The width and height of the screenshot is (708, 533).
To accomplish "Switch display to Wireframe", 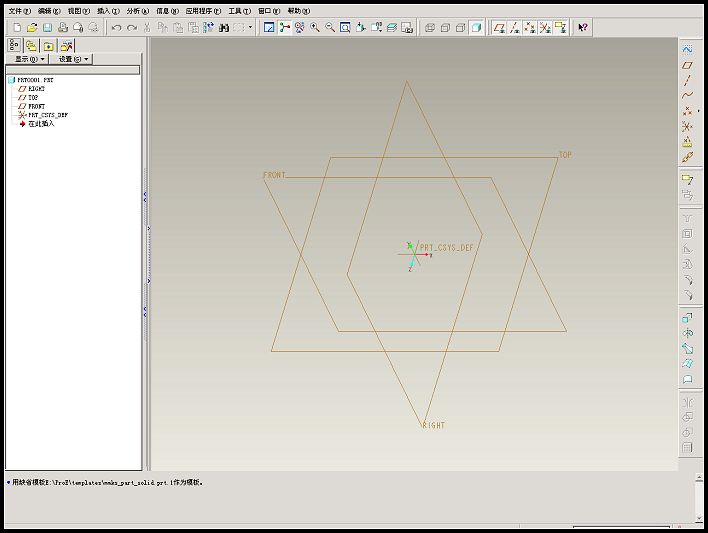I will [x=430, y=28].
